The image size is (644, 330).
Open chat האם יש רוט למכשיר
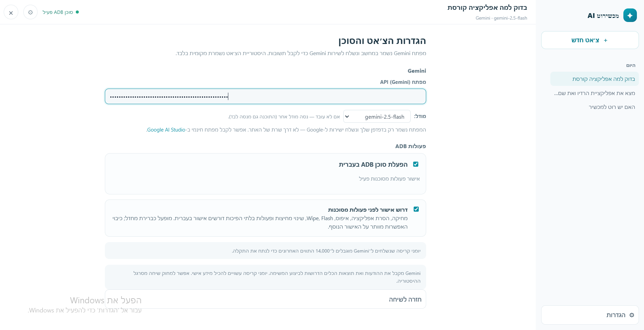click(x=594, y=107)
